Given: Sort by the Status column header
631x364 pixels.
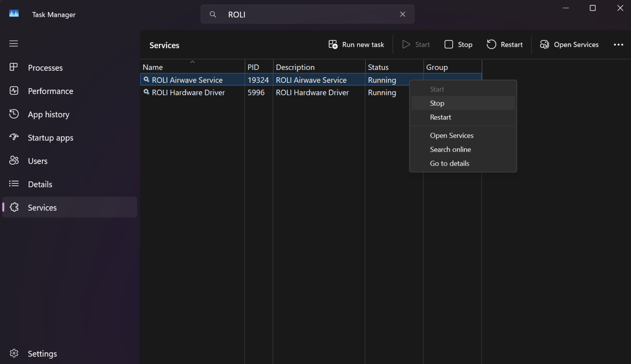Looking at the screenshot, I should tap(378, 67).
